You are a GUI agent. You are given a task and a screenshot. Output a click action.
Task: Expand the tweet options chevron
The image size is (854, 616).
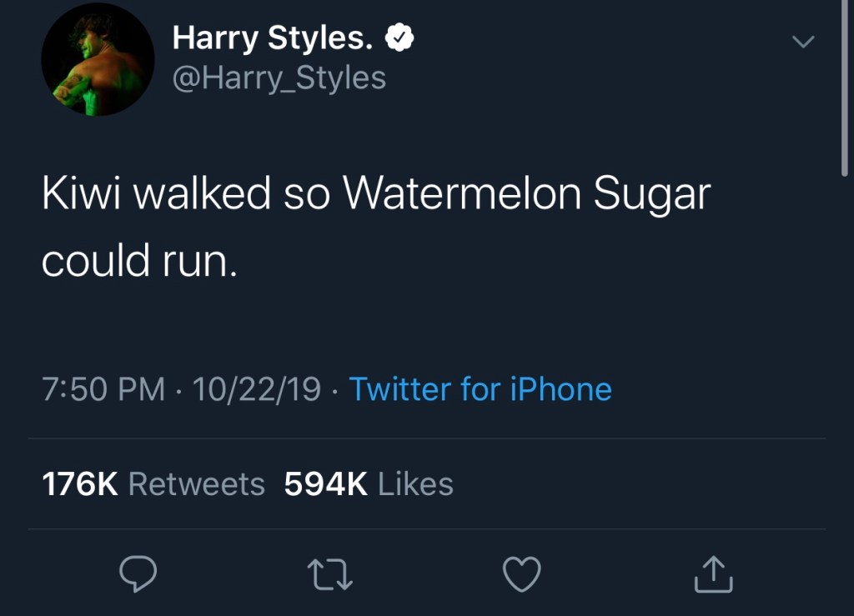click(x=802, y=42)
